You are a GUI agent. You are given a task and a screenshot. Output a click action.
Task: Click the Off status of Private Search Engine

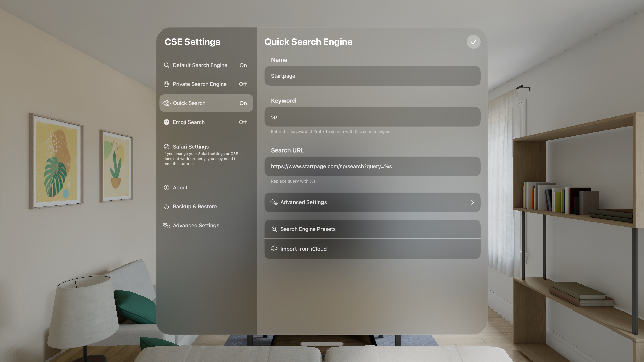pos(243,84)
